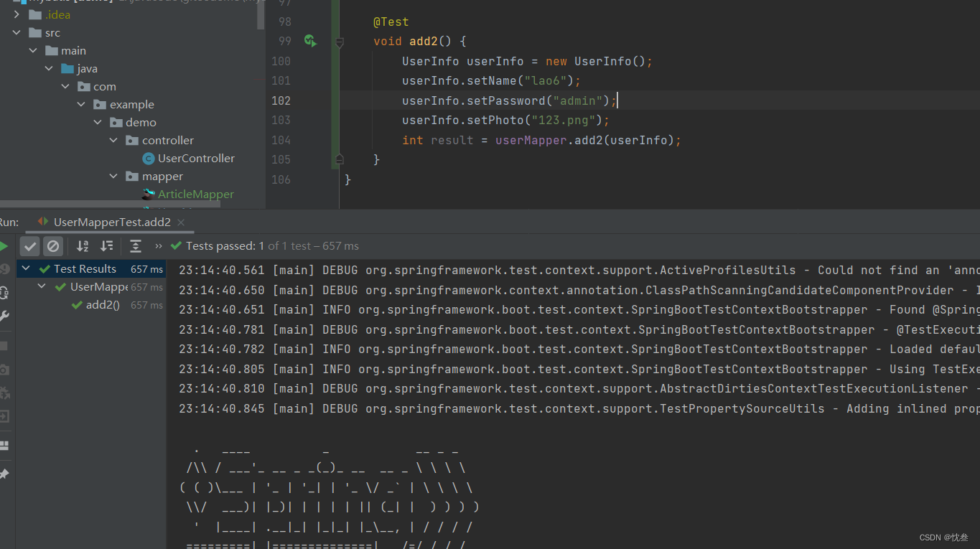The width and height of the screenshot is (980, 549).
Task: Collapse the controller package chevron
Action: pos(113,140)
